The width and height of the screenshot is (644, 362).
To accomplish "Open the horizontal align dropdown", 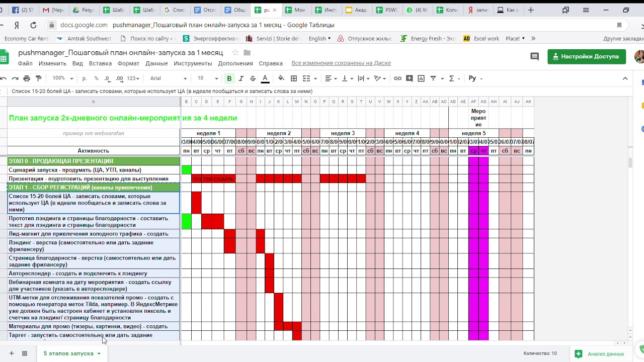I will pos(331,78).
